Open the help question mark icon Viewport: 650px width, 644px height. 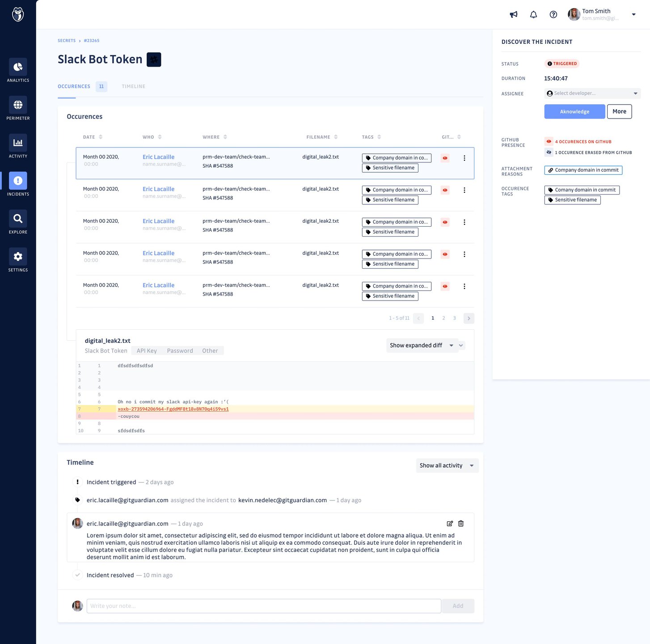tap(553, 15)
